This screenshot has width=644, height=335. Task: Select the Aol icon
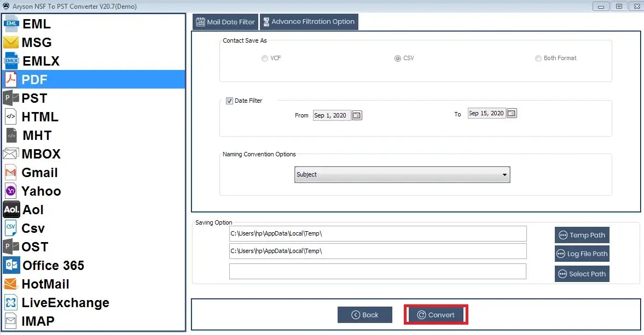click(x=11, y=209)
